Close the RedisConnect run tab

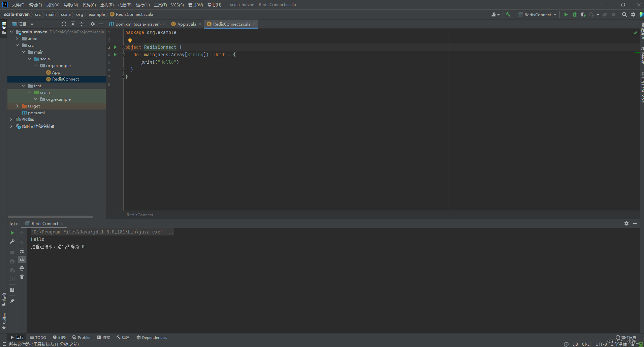(62, 223)
